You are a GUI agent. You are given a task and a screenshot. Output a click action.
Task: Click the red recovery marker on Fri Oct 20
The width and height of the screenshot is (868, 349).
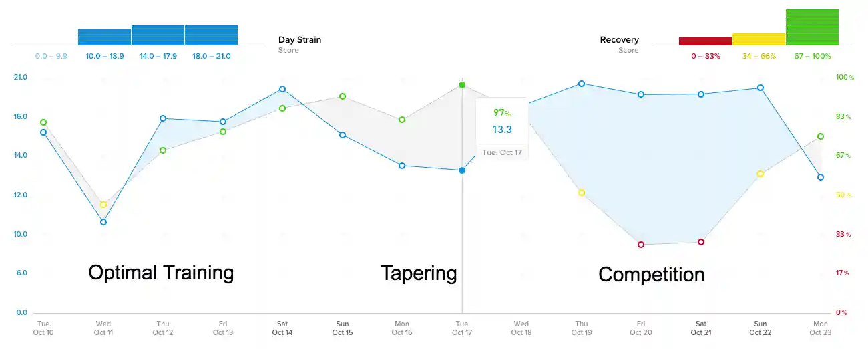point(641,245)
